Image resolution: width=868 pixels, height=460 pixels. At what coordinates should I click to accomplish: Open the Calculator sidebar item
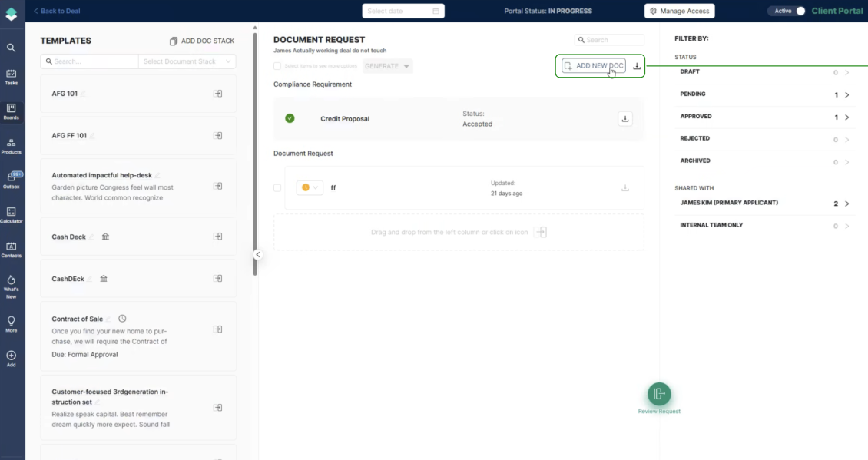coord(11,215)
